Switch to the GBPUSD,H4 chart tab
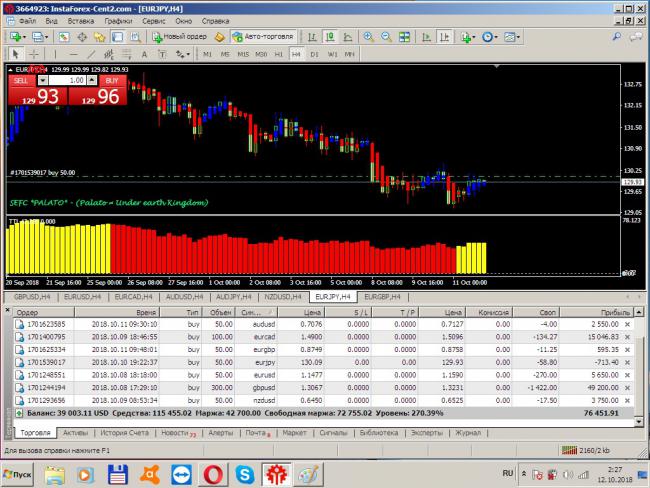Image resolution: width=650 pixels, height=488 pixels. click(32, 297)
